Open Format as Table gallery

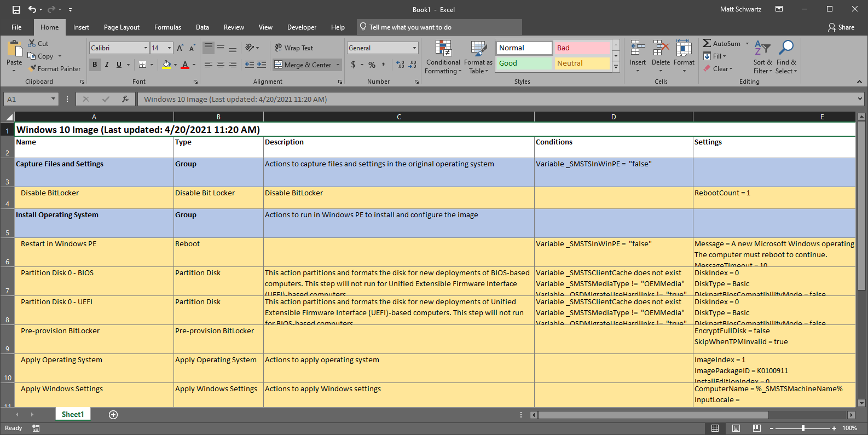(478, 57)
